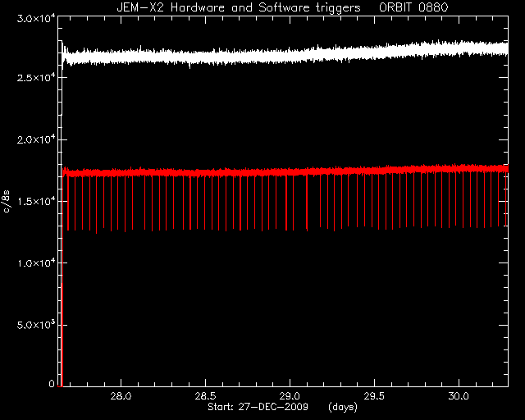The height and width of the screenshot is (420, 525).
Task: Click the 29.5 x-axis tick label
Action: click(374, 396)
